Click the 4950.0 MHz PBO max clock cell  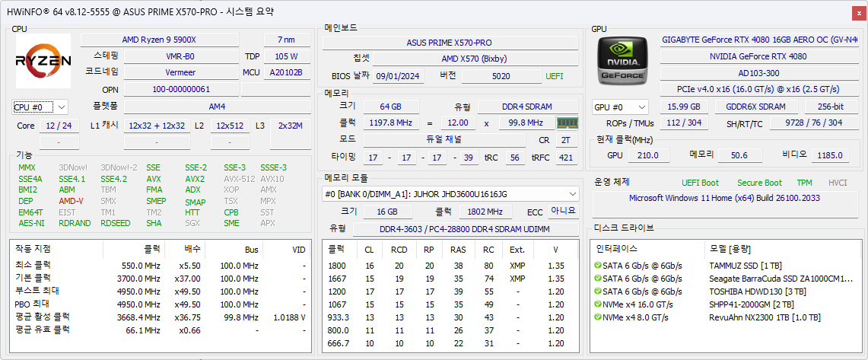pyautogui.click(x=140, y=304)
